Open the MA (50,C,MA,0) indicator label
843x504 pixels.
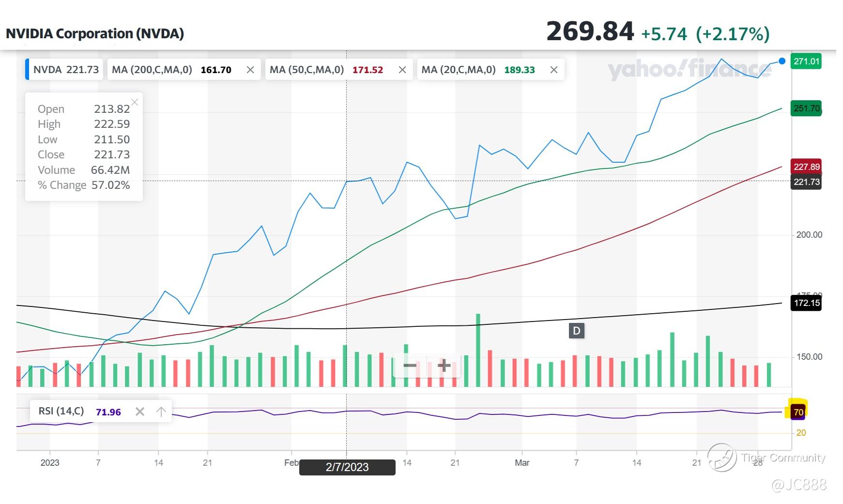pyautogui.click(x=307, y=70)
